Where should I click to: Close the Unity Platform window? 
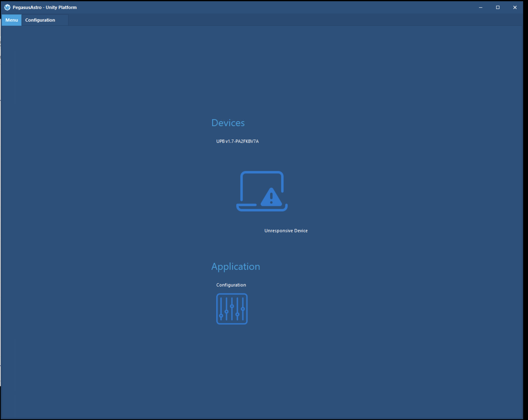(x=515, y=7)
